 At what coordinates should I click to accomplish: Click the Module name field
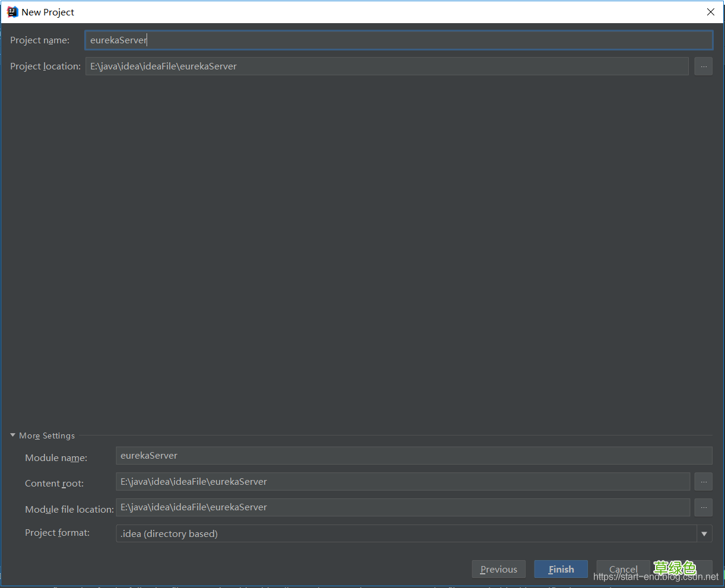414,456
